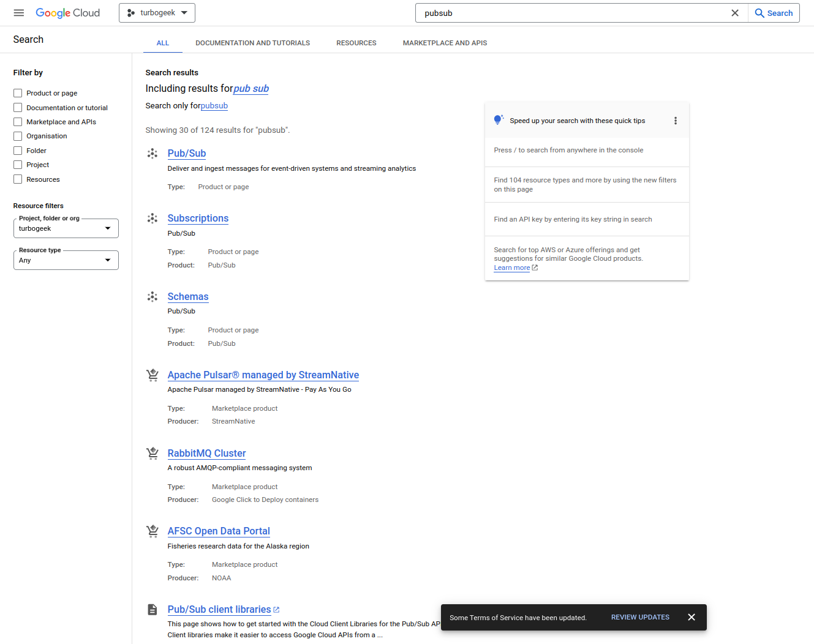Click the icon next to Subscriptions result

tap(153, 219)
